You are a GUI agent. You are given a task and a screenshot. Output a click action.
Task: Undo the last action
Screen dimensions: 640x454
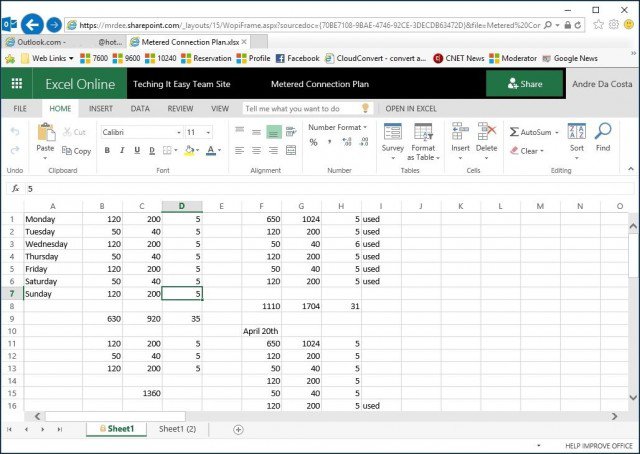[15, 131]
